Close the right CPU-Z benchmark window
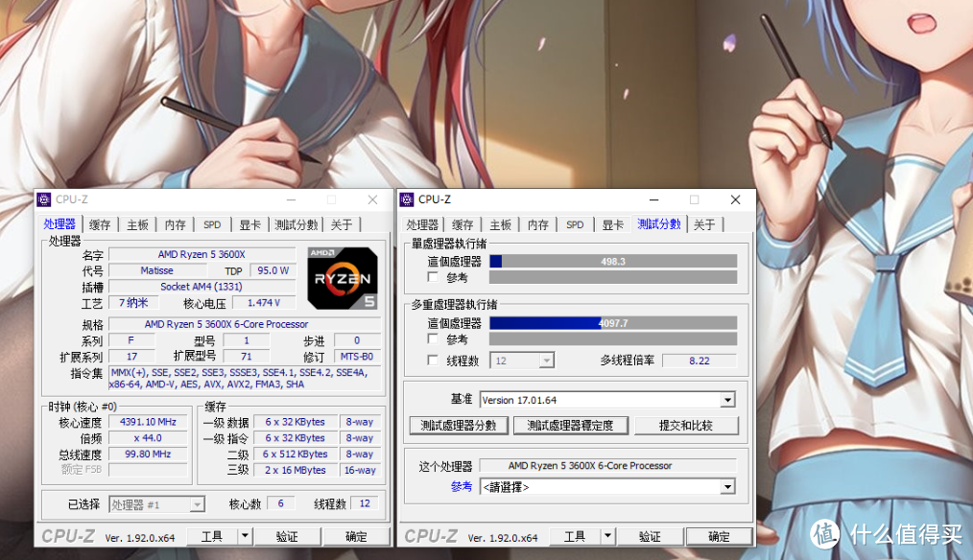 (735, 199)
